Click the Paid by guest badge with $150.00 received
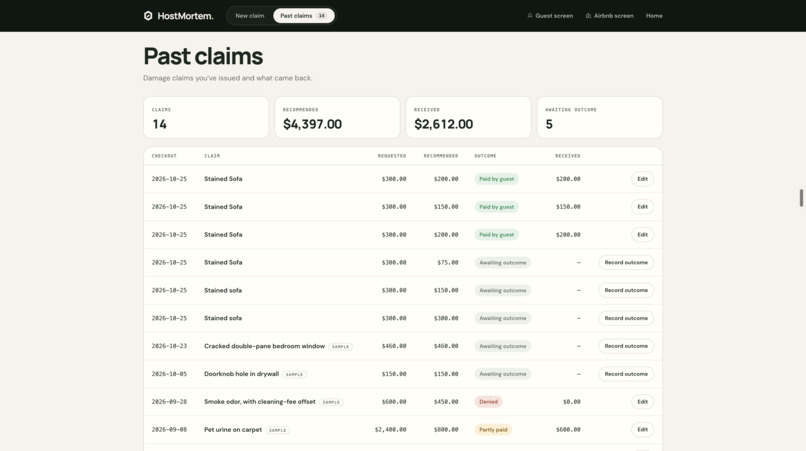Image resolution: width=806 pixels, height=451 pixels. pos(497,207)
